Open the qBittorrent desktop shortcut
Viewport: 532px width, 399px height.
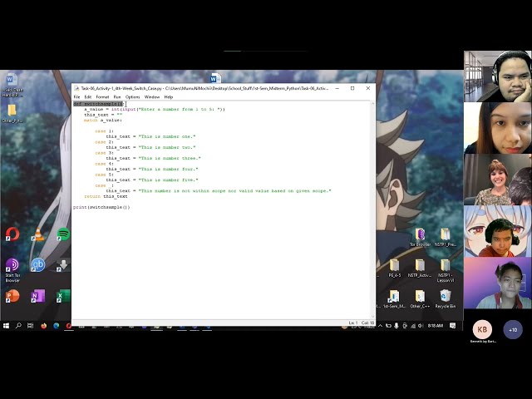[x=37, y=265]
